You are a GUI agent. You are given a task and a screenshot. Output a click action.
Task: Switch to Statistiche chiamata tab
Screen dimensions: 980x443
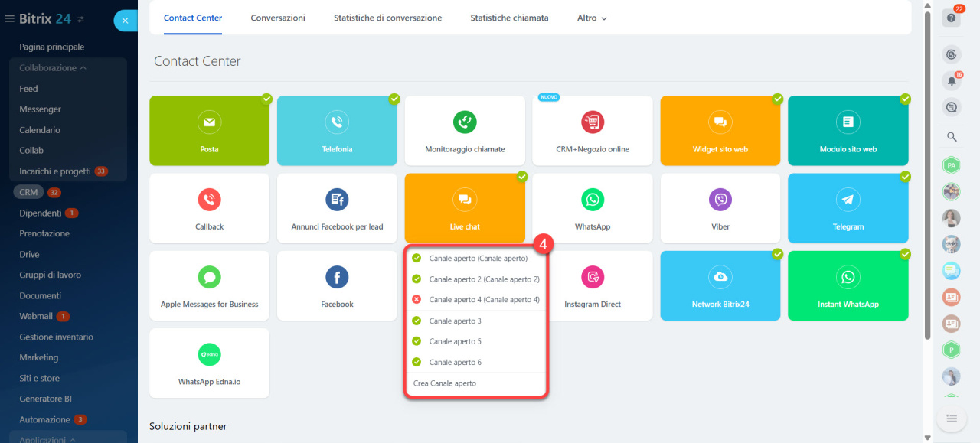click(509, 18)
